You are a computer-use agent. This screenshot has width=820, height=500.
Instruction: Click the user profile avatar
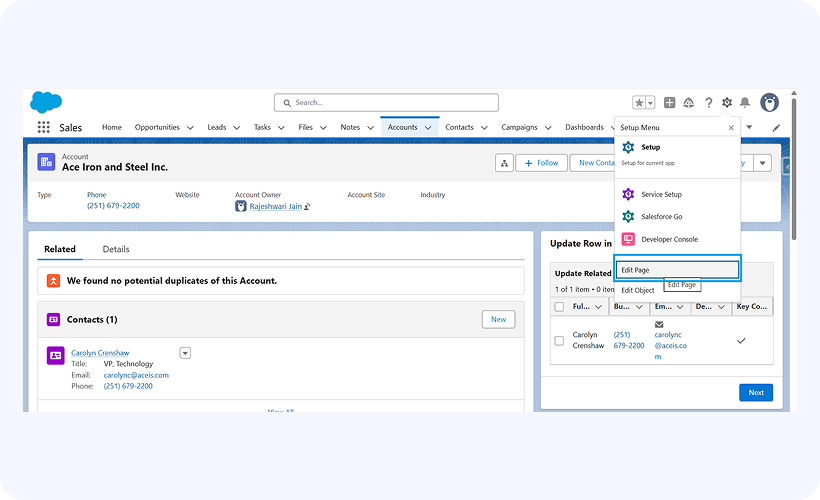pos(770,103)
